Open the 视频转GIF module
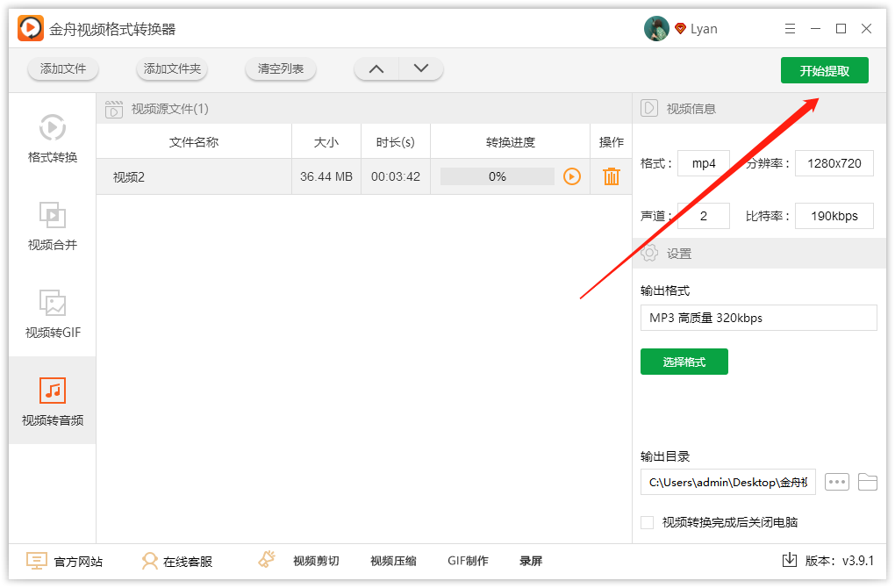The height and width of the screenshot is (588, 895). (53, 313)
